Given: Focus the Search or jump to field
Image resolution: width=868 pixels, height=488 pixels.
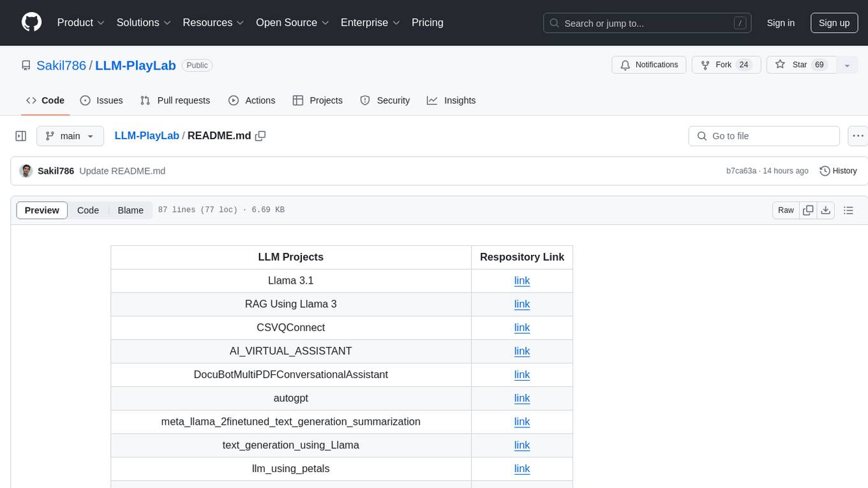Looking at the screenshot, I should pyautogui.click(x=647, y=23).
